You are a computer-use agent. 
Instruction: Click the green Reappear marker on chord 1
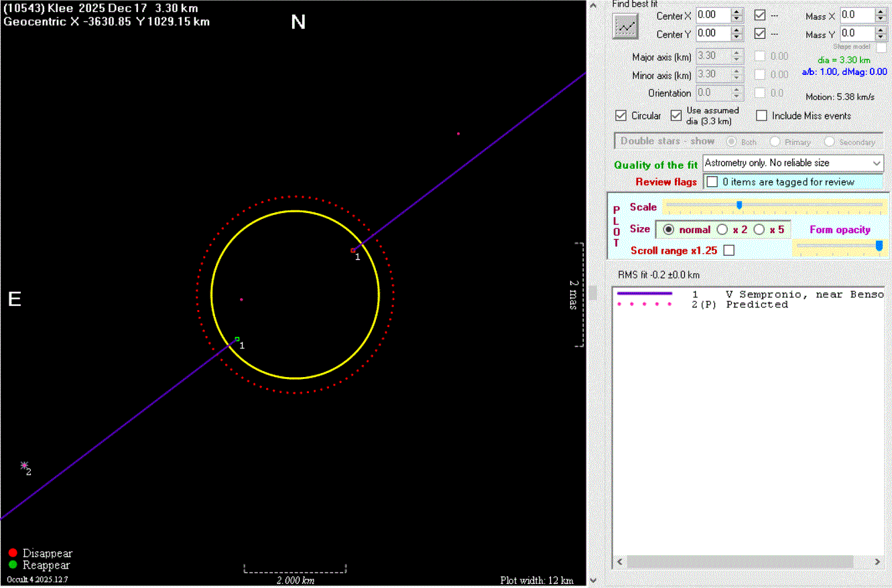point(237,339)
